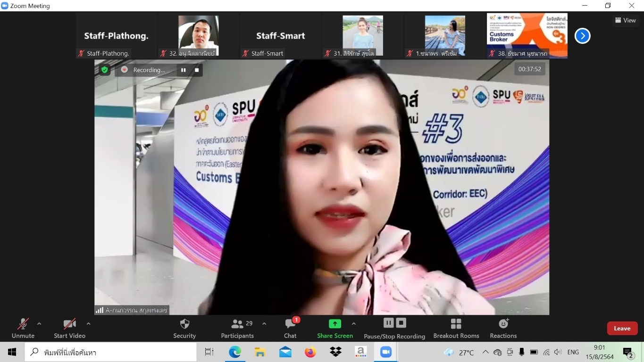644x362 pixels.
Task: Open the clock and date flyout
Action: tap(600, 352)
